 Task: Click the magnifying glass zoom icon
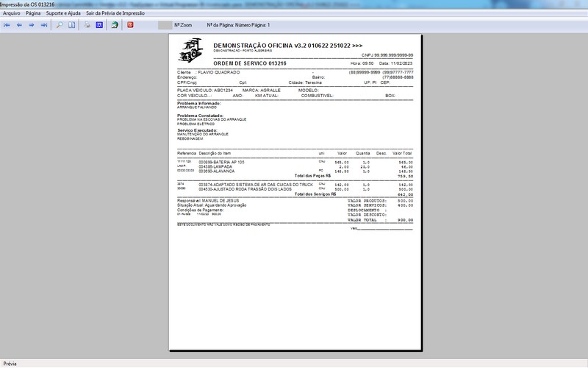(x=60, y=25)
